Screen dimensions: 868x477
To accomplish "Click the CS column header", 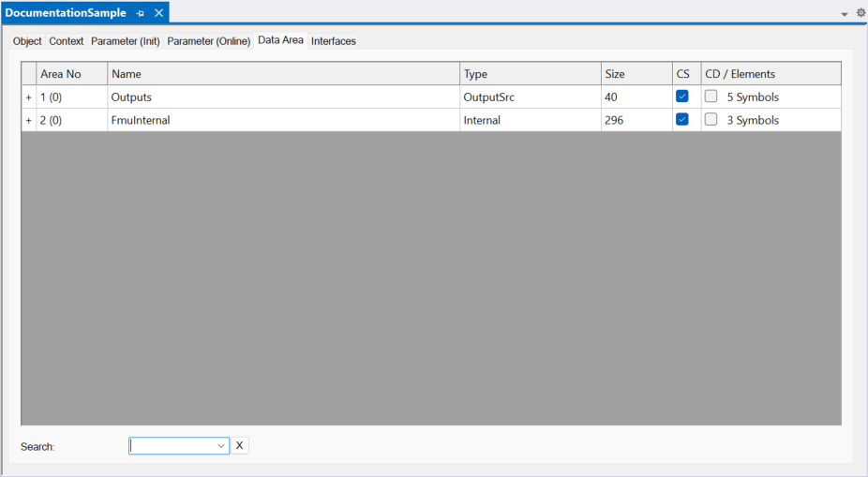I will click(x=686, y=74).
